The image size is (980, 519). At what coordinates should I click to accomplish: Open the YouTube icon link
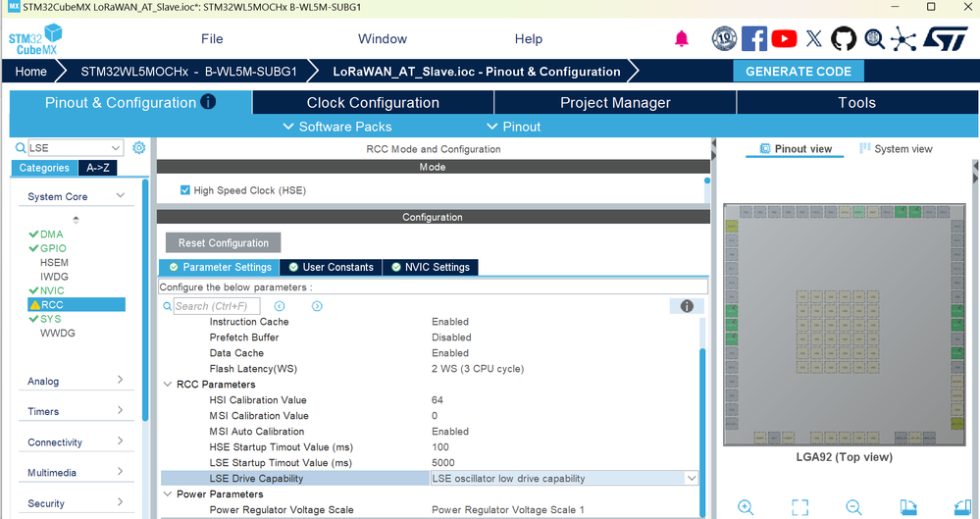pyautogui.click(x=784, y=39)
